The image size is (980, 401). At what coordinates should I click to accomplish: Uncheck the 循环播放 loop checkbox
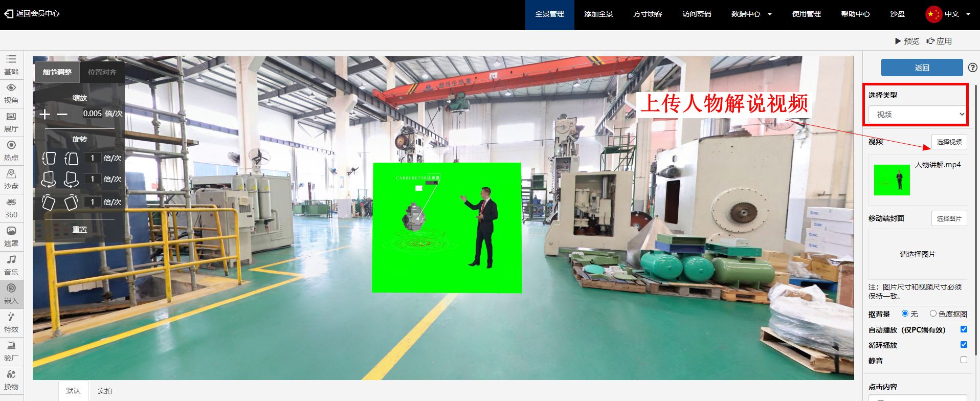coord(964,345)
